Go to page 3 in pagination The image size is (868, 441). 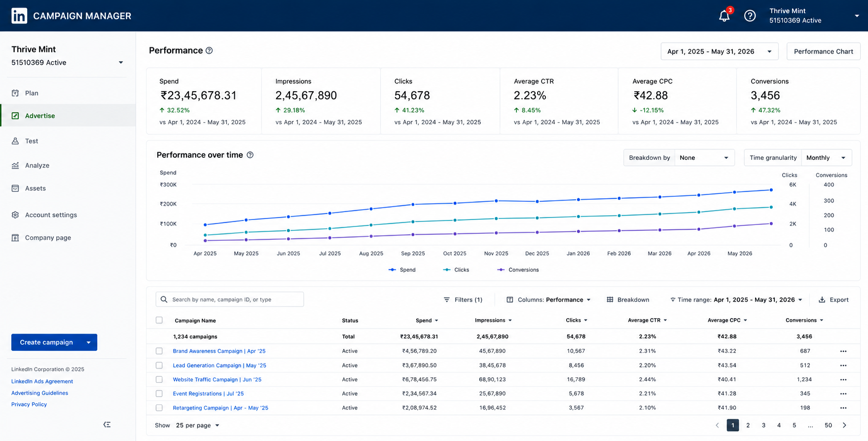coord(763,425)
